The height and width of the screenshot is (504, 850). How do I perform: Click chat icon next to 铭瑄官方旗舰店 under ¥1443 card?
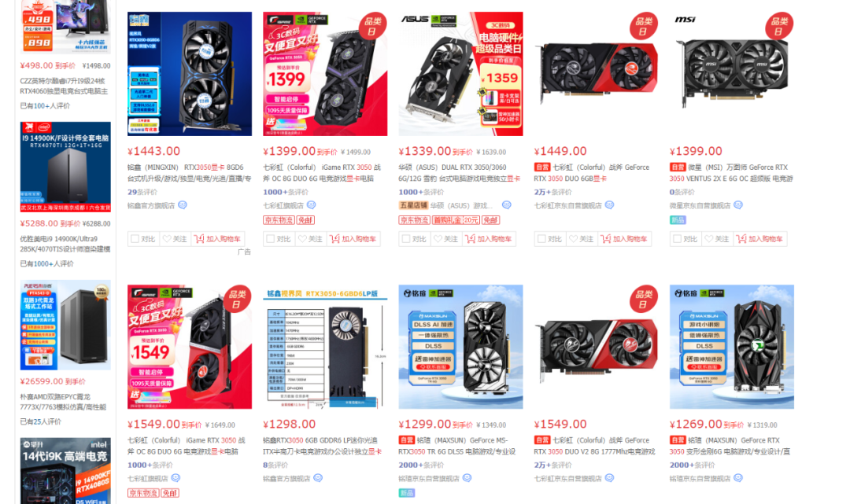(183, 205)
